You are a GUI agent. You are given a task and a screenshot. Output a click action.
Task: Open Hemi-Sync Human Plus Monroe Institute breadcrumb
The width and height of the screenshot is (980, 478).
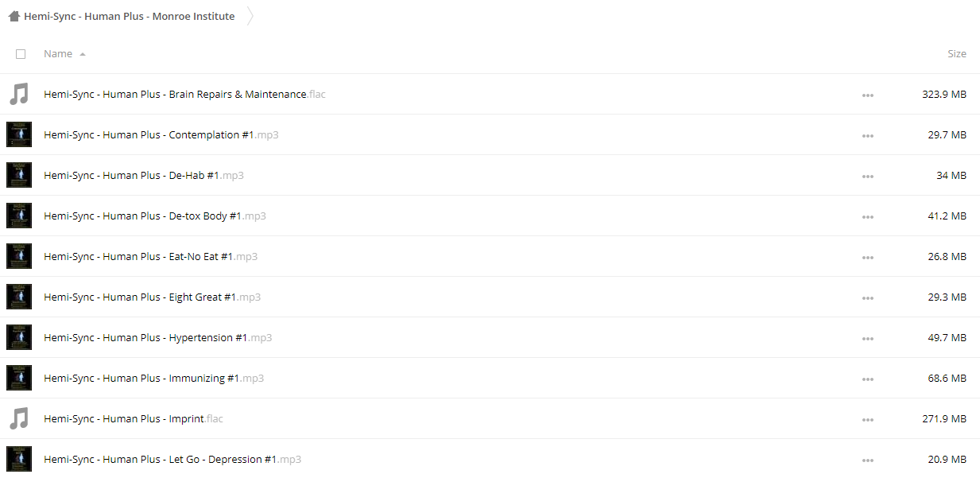pos(129,16)
